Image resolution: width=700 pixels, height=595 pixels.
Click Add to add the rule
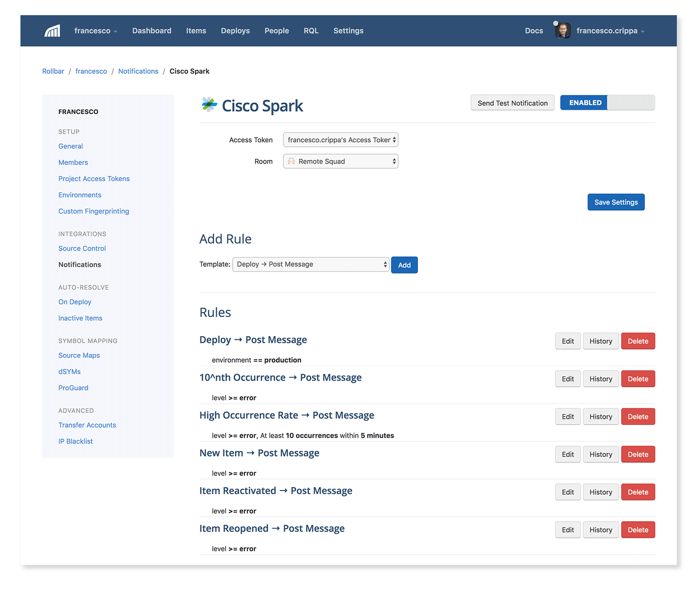tap(404, 265)
